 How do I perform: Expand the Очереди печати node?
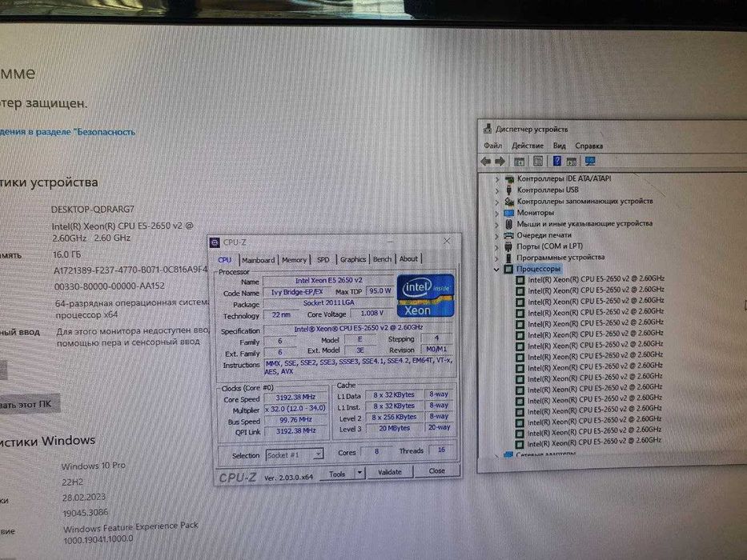click(497, 236)
